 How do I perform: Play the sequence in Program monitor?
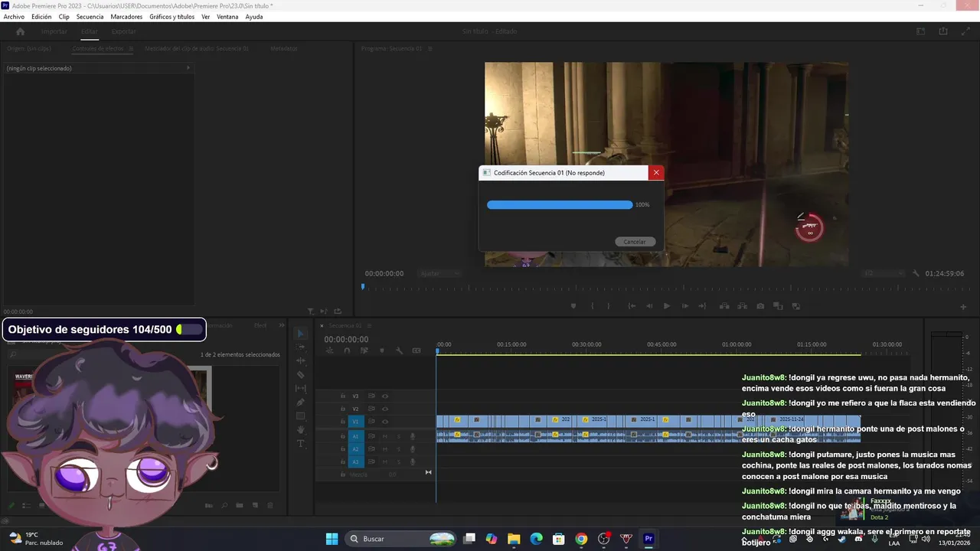point(666,306)
